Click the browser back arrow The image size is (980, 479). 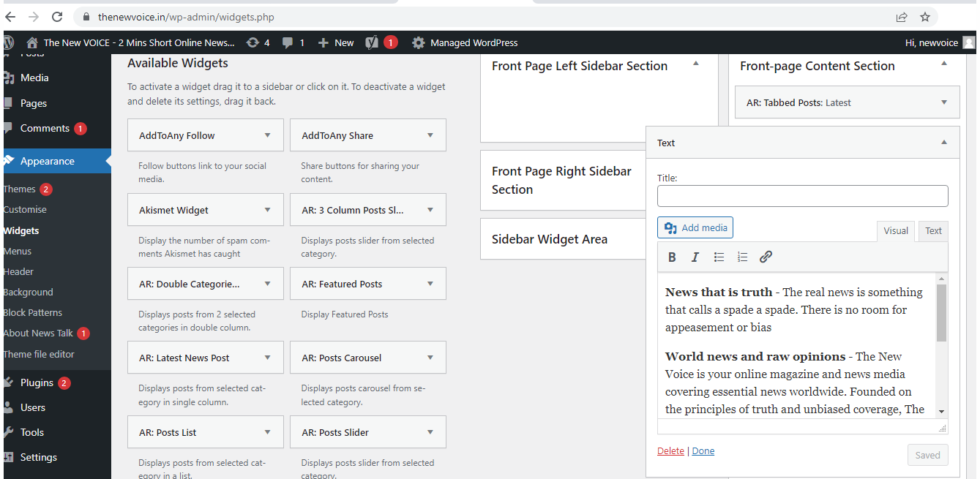10,17
